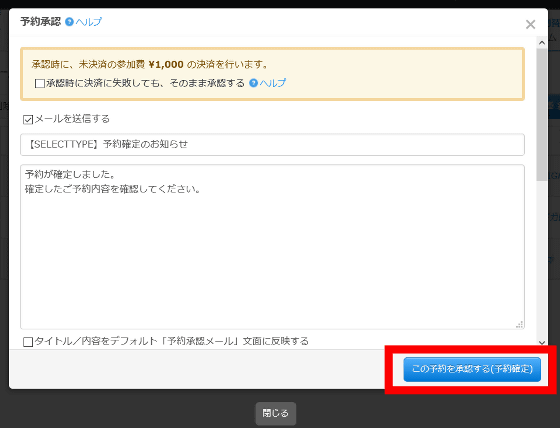Click the scrollbar down arrow in the dialog
The width and height of the screenshot is (560, 428).
click(542, 342)
